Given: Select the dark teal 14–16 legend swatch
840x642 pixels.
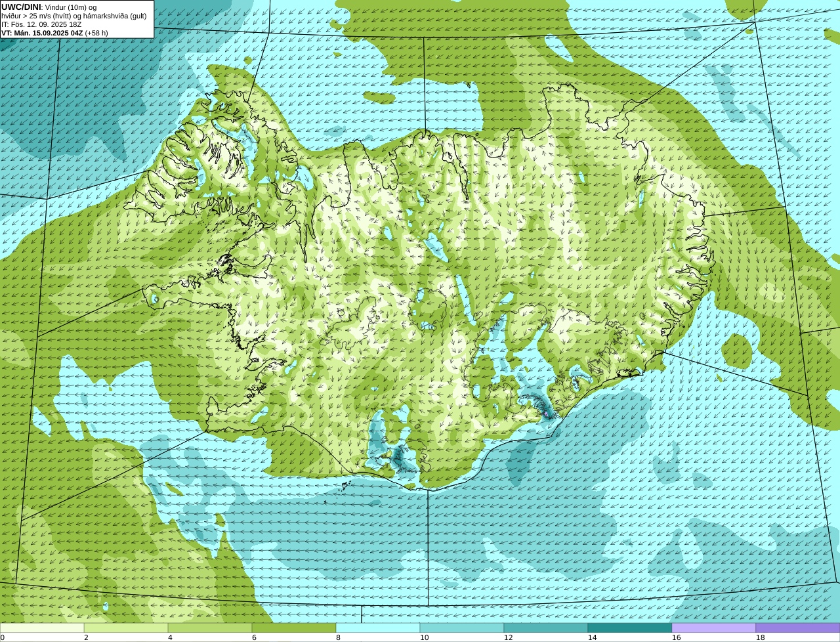Looking at the screenshot, I should [630, 628].
